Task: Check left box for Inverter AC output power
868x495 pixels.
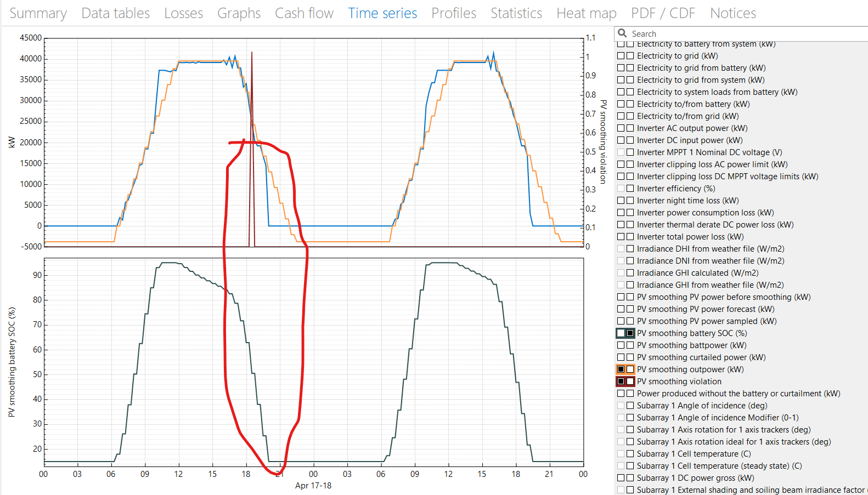Action: pyautogui.click(x=621, y=128)
